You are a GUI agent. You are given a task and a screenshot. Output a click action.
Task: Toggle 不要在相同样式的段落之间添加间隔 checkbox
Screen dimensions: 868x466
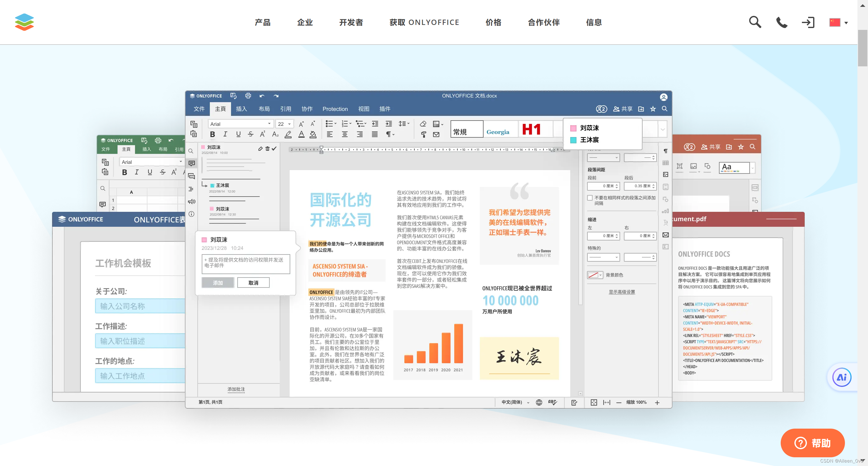[x=590, y=198]
